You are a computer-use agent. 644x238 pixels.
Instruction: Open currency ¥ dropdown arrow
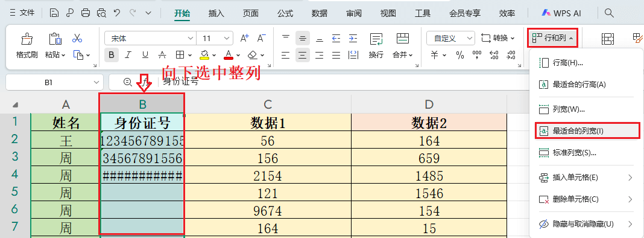tap(445, 55)
